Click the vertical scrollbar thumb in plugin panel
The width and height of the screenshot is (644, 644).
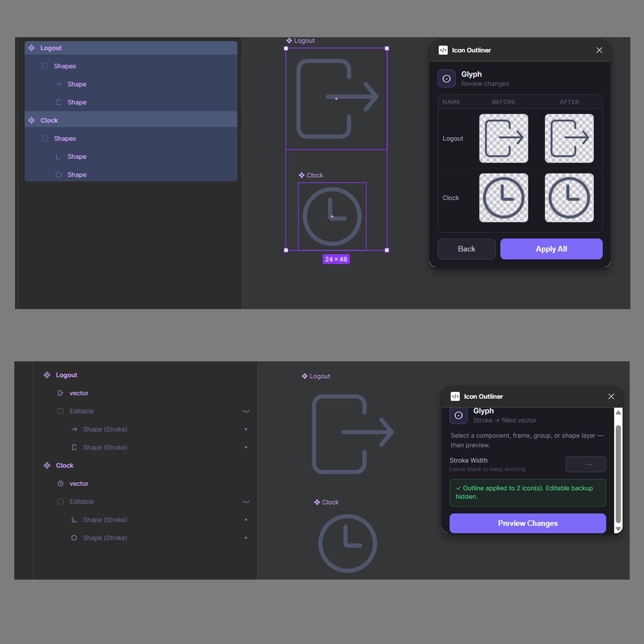click(x=618, y=474)
